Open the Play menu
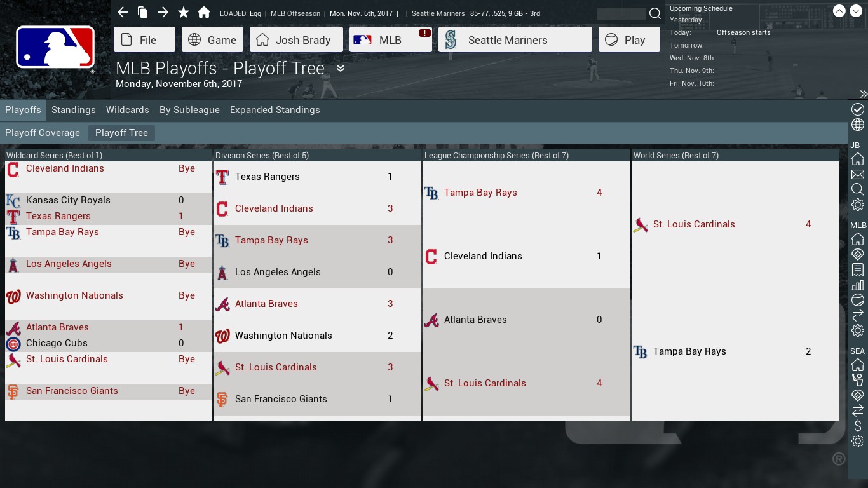 [x=629, y=39]
